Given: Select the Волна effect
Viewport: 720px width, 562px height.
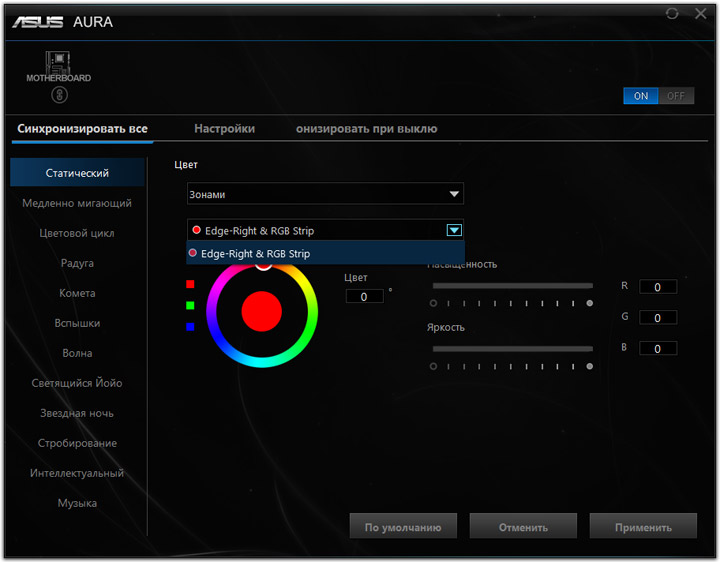Looking at the screenshot, I should click(77, 353).
